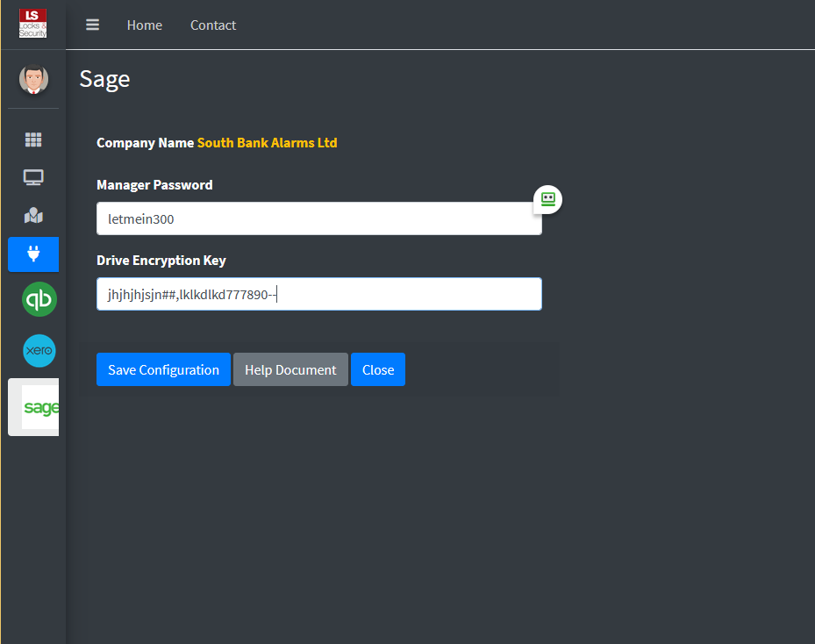The height and width of the screenshot is (644, 815).
Task: Open the grid dashboard icon in sidebar
Action: [x=33, y=140]
